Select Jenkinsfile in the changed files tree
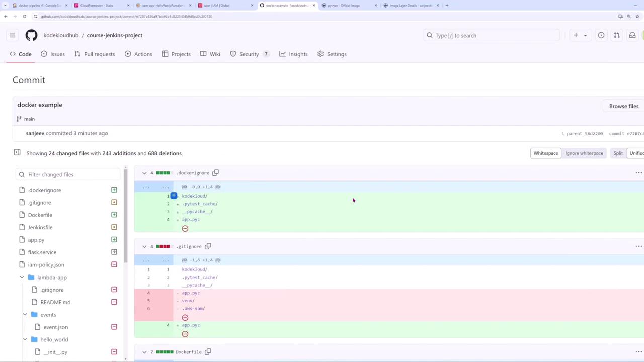This screenshot has height=362, width=644. [40, 227]
